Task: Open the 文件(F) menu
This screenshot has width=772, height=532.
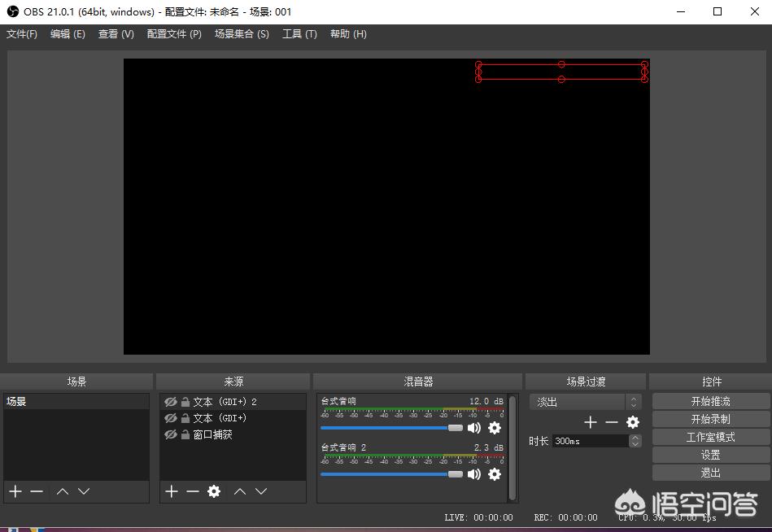Action: (x=22, y=34)
